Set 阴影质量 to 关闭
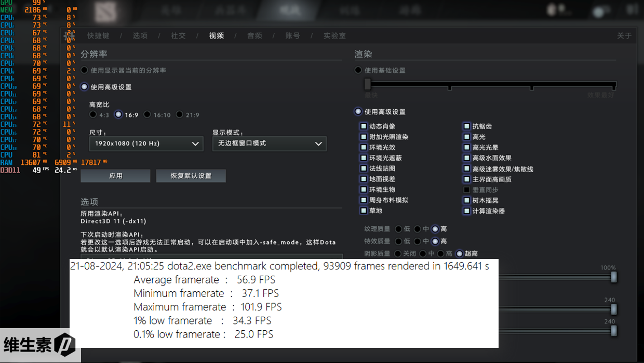 [398, 254]
